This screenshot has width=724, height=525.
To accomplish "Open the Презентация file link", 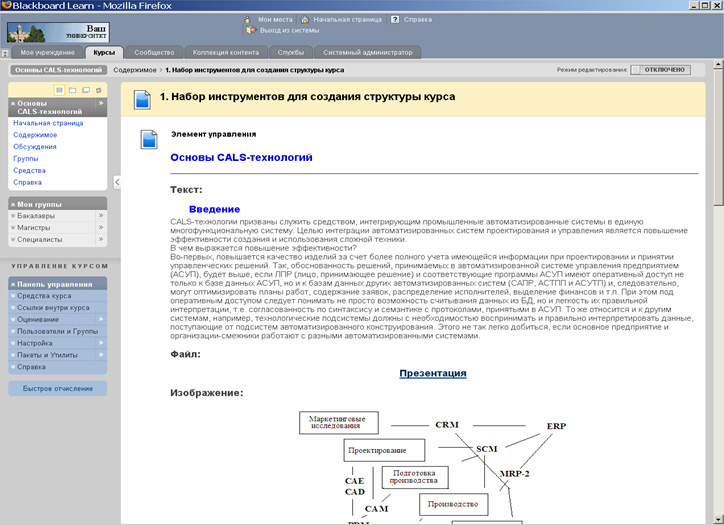I will (433, 373).
